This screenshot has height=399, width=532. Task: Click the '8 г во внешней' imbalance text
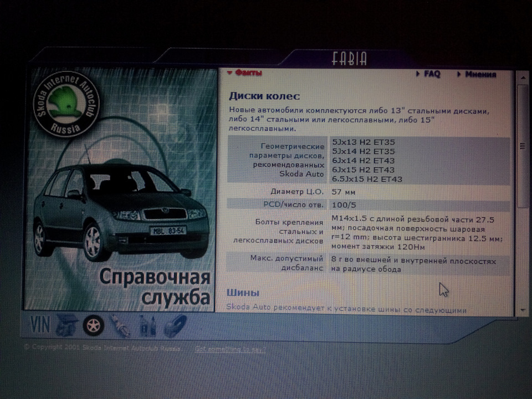(x=413, y=265)
